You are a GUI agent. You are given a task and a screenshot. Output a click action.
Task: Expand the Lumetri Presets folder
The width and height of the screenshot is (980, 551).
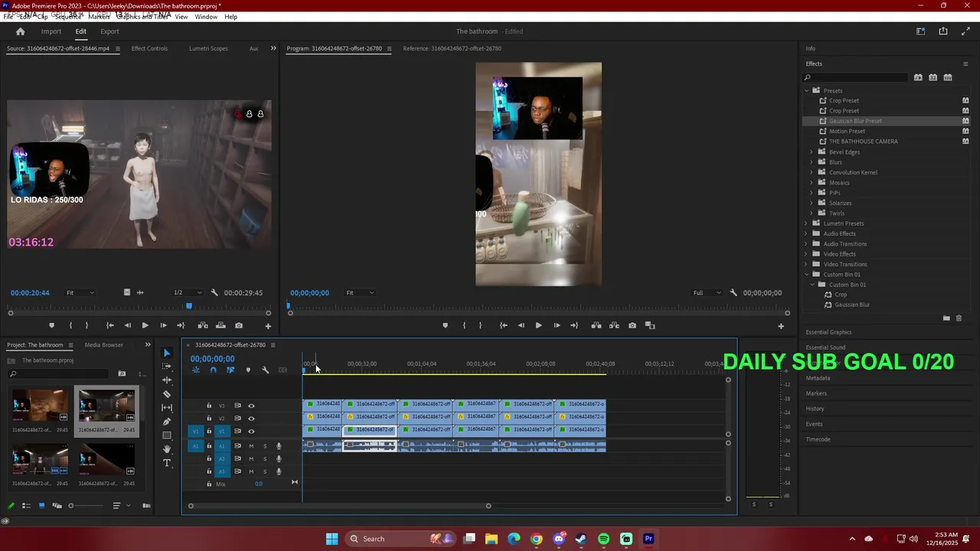pos(806,223)
